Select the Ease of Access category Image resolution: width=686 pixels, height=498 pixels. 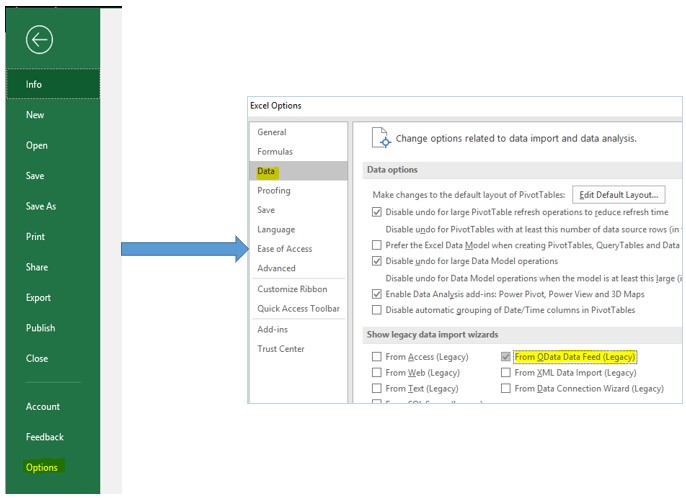[x=299, y=249]
